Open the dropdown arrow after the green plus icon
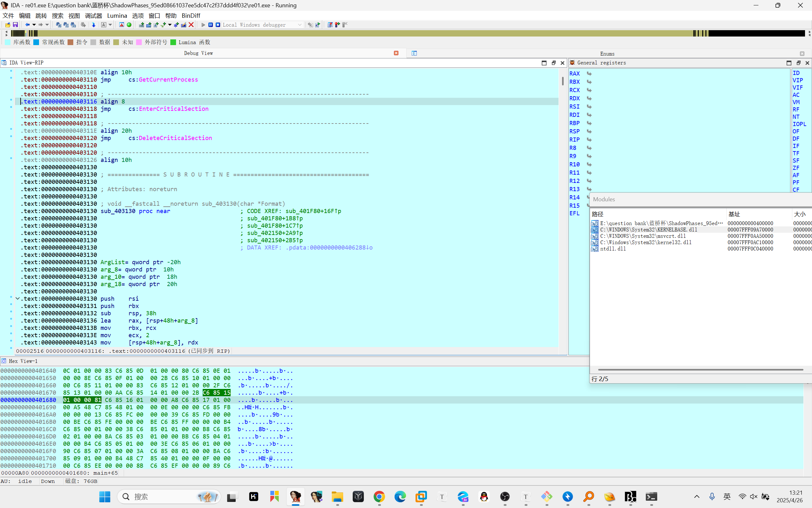The image size is (812, 508). 170,25
